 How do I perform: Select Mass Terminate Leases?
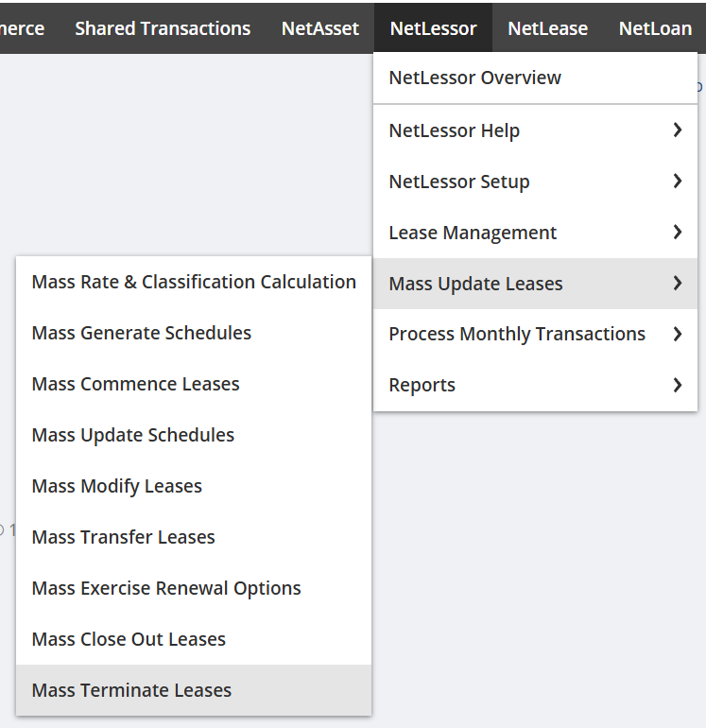click(x=131, y=690)
